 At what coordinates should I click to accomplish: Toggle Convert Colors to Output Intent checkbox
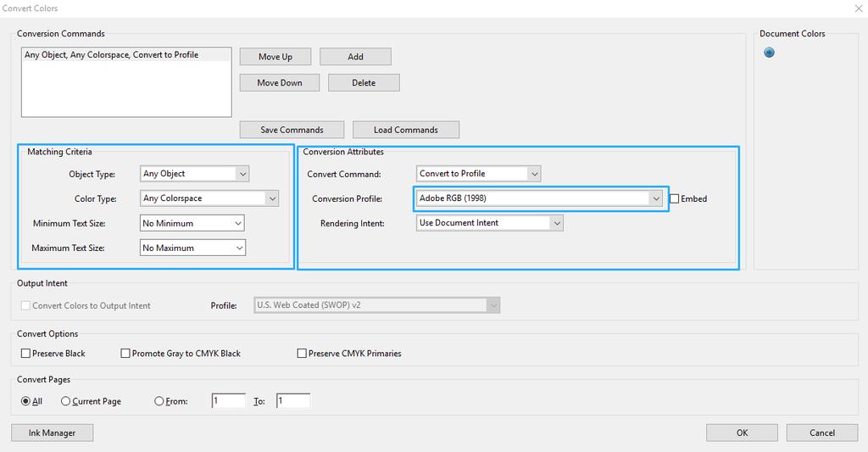(x=25, y=306)
